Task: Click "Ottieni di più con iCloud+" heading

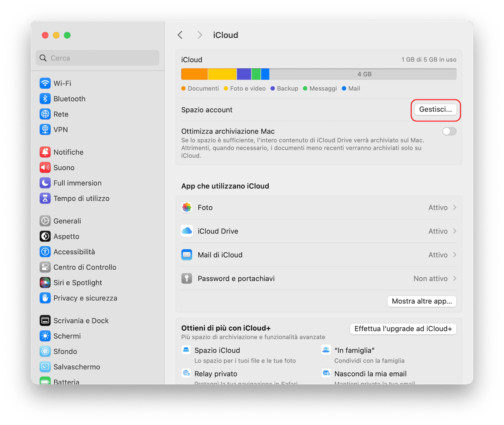Action: (226, 328)
